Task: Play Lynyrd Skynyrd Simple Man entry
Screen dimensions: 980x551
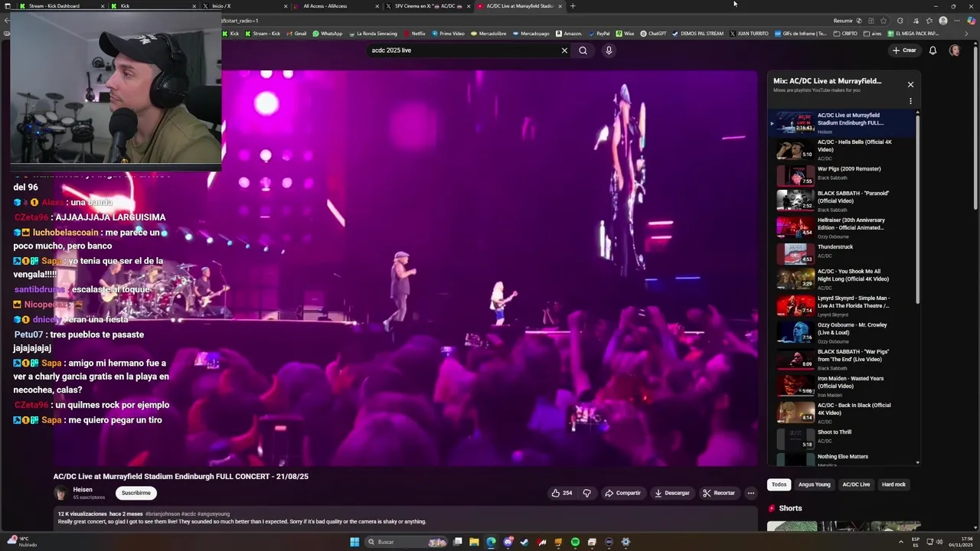Action: pos(842,305)
